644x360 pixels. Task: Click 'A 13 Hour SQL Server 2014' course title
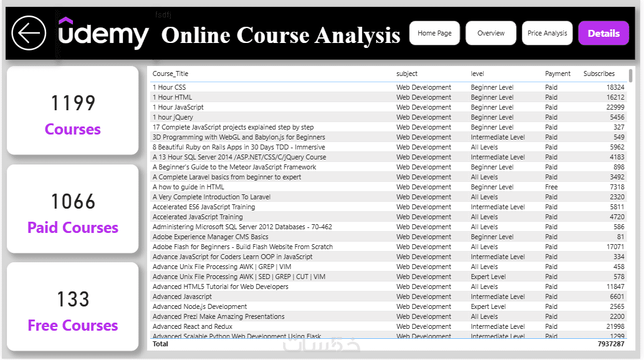[x=239, y=157]
